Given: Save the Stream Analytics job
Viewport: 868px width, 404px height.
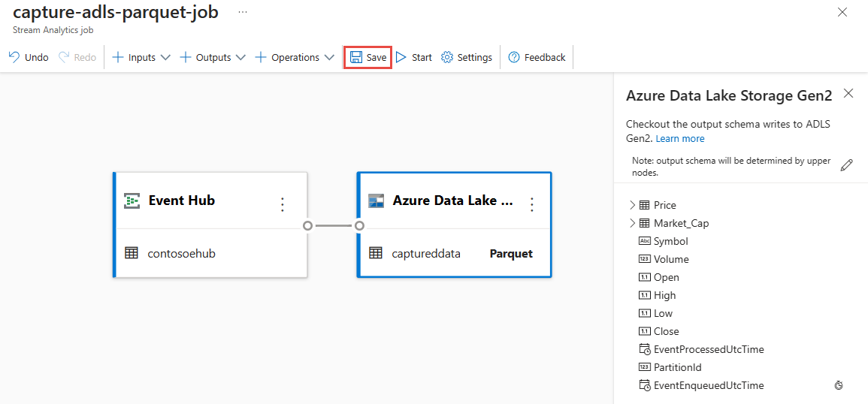Looking at the screenshot, I should (x=368, y=58).
